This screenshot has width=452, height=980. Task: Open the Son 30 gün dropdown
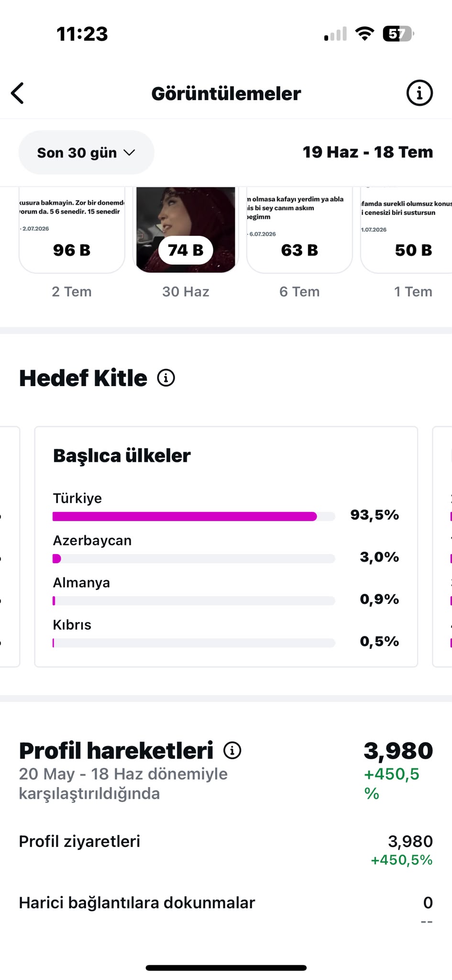(87, 153)
